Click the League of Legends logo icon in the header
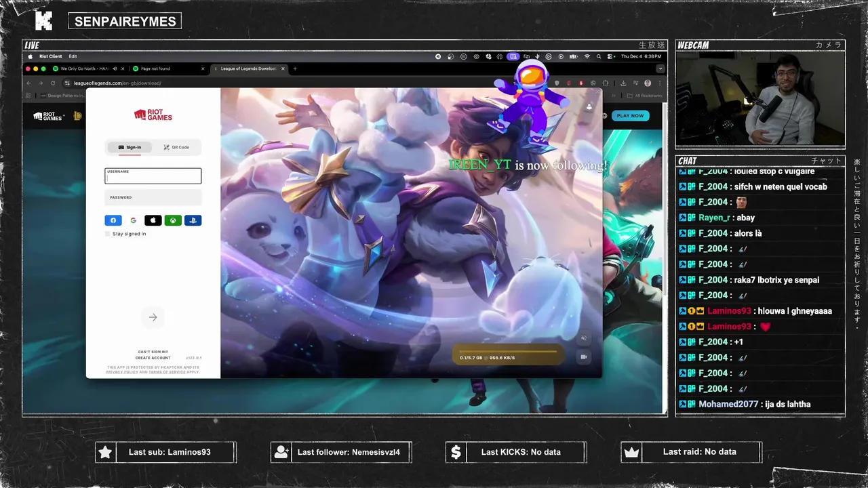The width and height of the screenshot is (868, 488). (77, 116)
